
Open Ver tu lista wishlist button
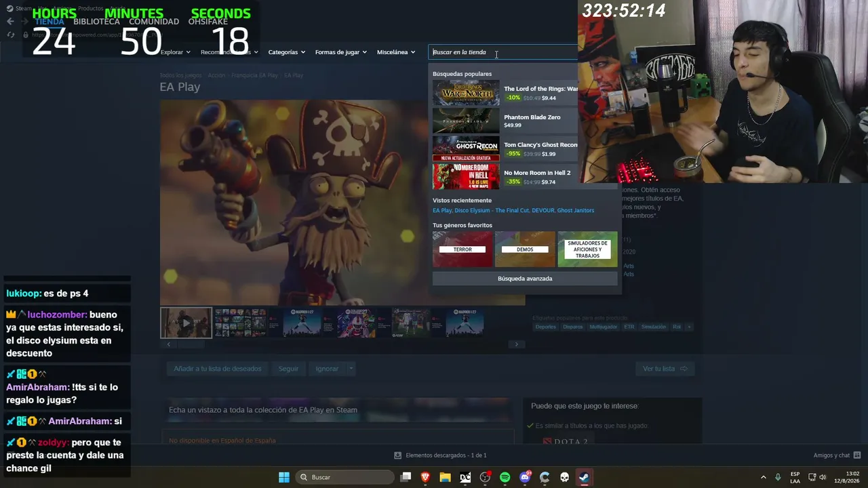[665, 369]
